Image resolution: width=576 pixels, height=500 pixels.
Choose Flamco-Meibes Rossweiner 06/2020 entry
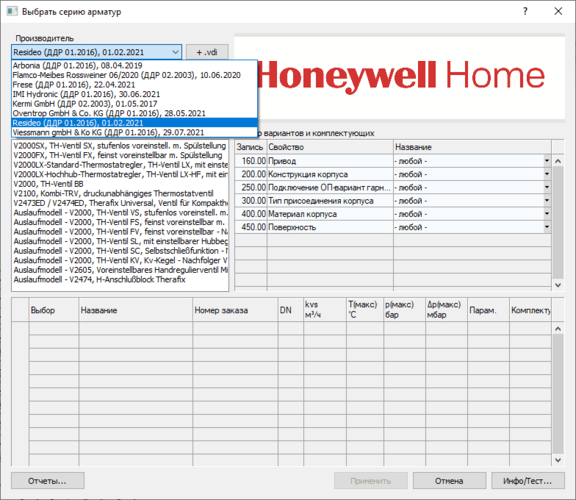click(x=134, y=75)
